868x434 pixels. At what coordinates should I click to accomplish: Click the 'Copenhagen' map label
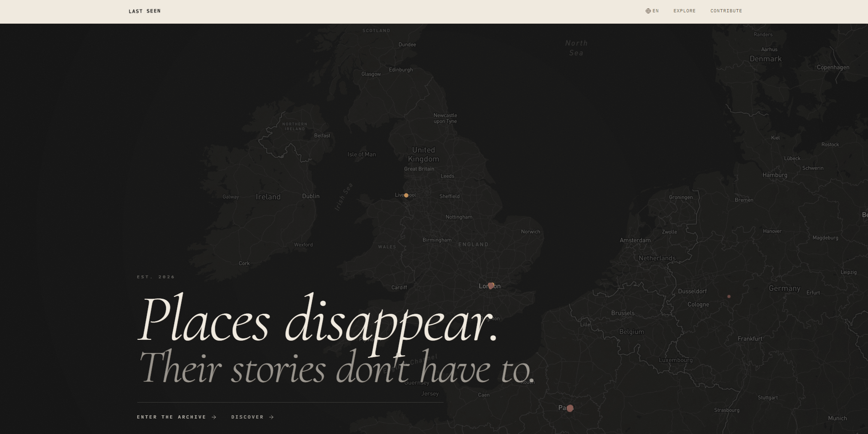(833, 67)
